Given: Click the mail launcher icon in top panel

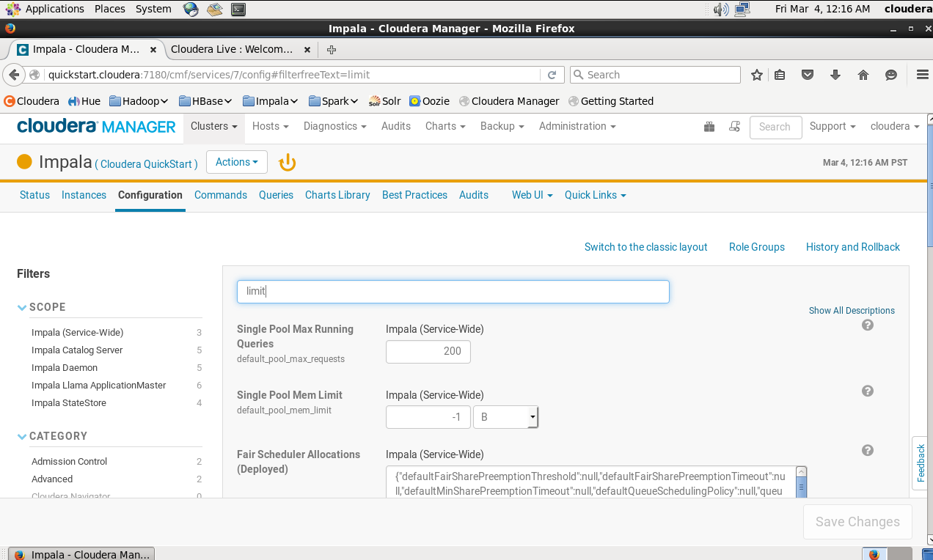Looking at the screenshot, I should (214, 9).
